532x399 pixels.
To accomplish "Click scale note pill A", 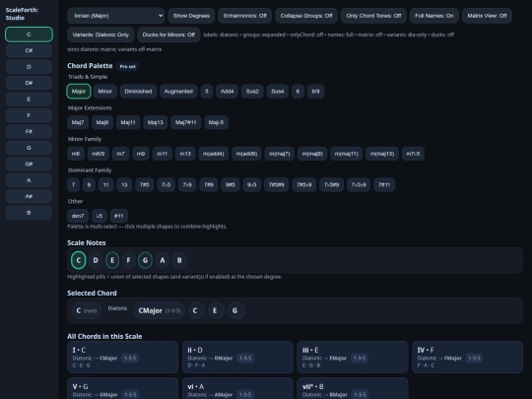I will click(x=163, y=260).
